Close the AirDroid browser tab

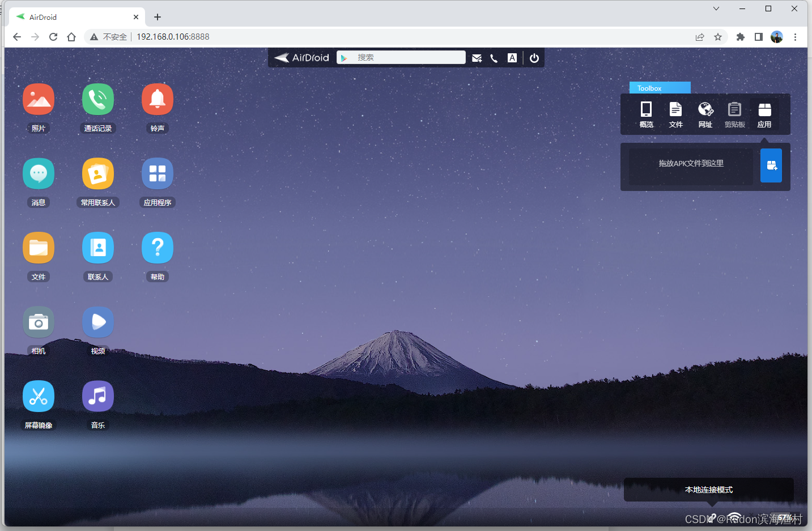pyautogui.click(x=136, y=17)
